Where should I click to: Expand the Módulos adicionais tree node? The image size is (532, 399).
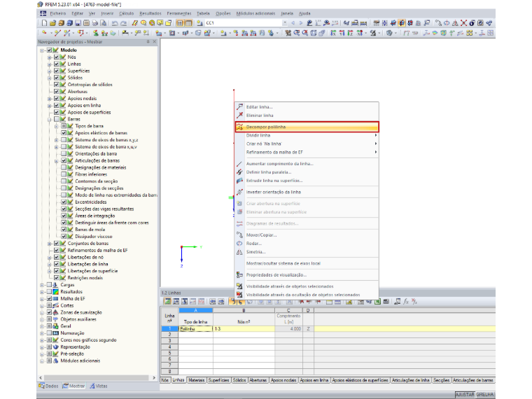[42, 361]
